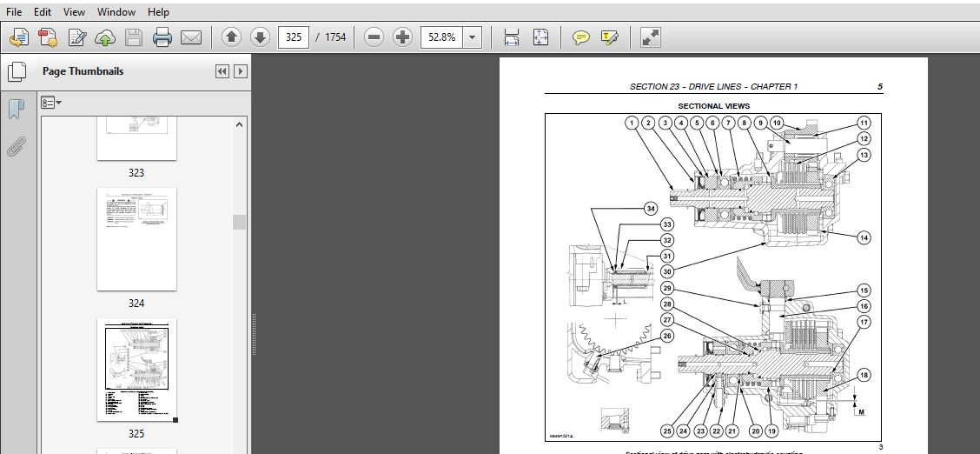Click the Save floppy disk icon
This screenshot has width=980, height=454.
point(134,37)
